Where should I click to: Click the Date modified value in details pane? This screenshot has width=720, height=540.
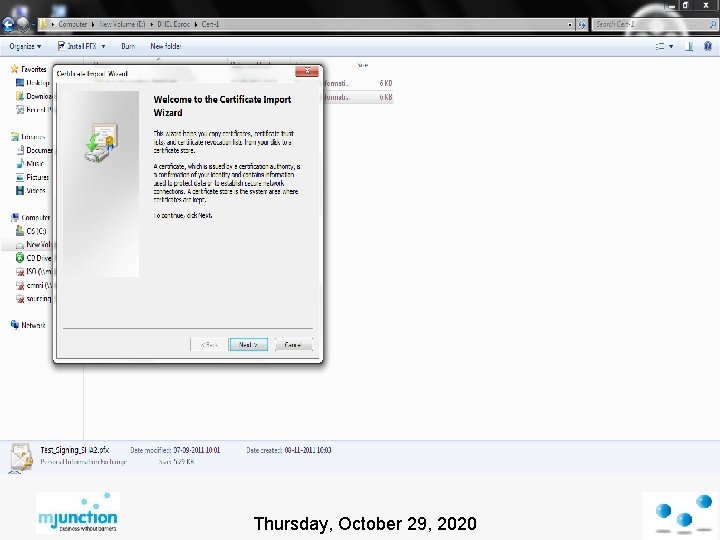pyautogui.click(x=197, y=450)
